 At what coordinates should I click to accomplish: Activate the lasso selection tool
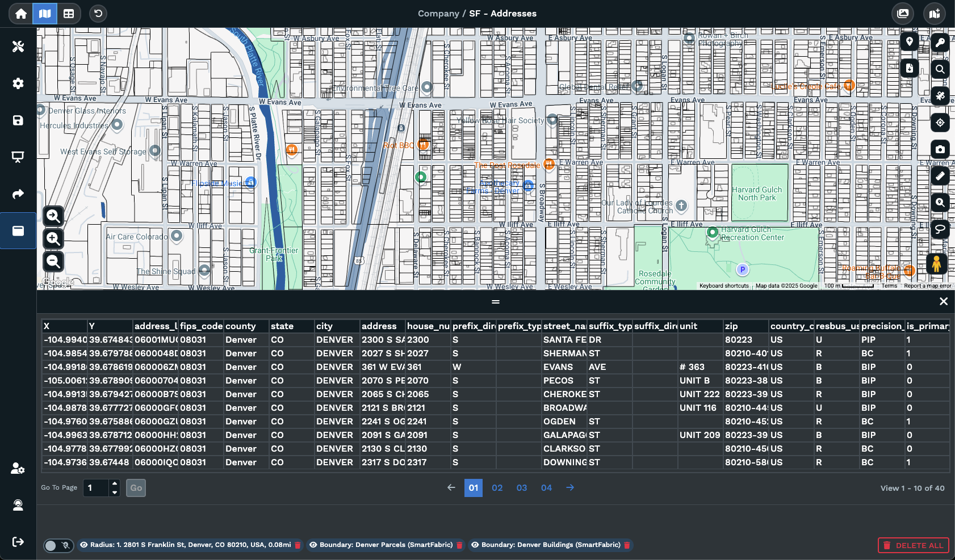pyautogui.click(x=940, y=229)
